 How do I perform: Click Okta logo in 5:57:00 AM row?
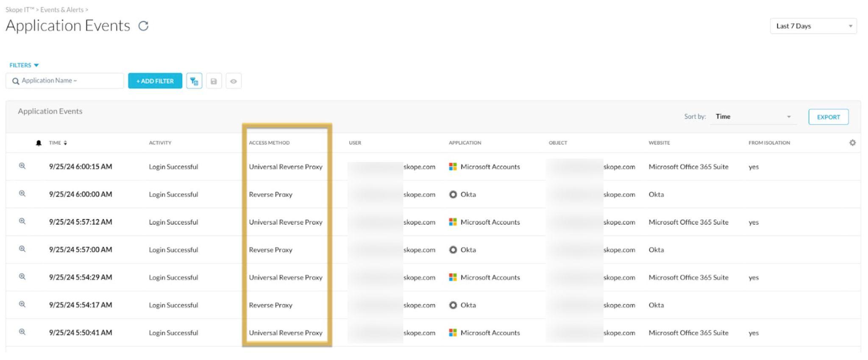453,250
